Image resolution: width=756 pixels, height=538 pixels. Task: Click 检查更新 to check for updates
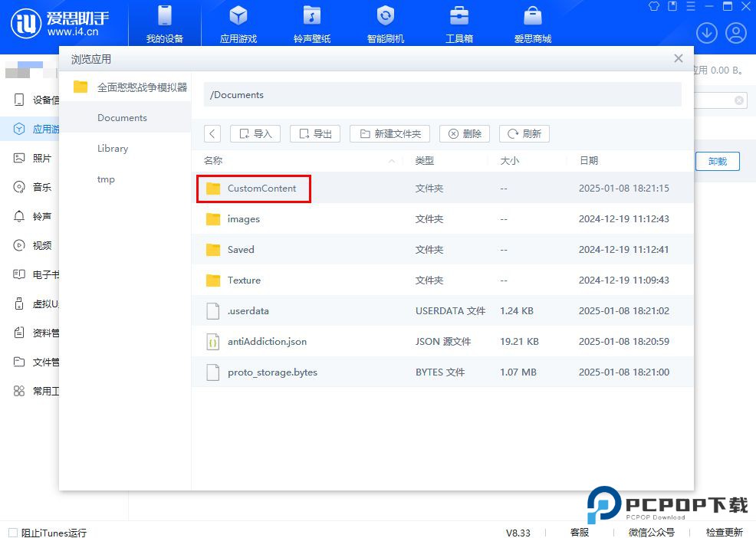pos(724,532)
